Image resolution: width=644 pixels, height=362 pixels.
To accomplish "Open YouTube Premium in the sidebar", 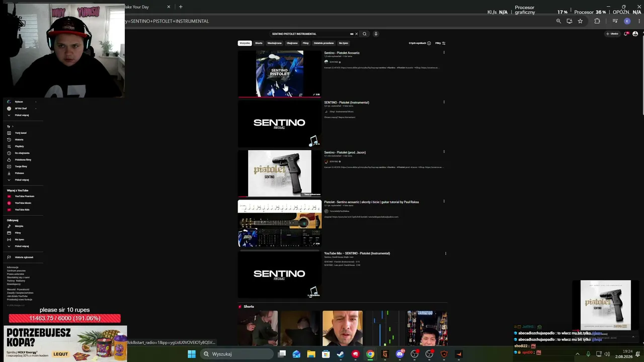I will (x=24, y=196).
